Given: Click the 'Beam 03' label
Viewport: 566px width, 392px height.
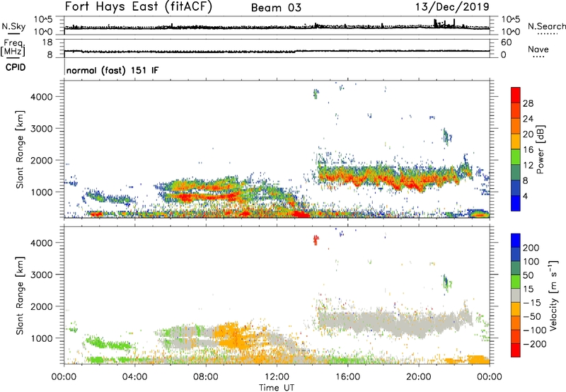Looking at the screenshot, I should (276, 8).
